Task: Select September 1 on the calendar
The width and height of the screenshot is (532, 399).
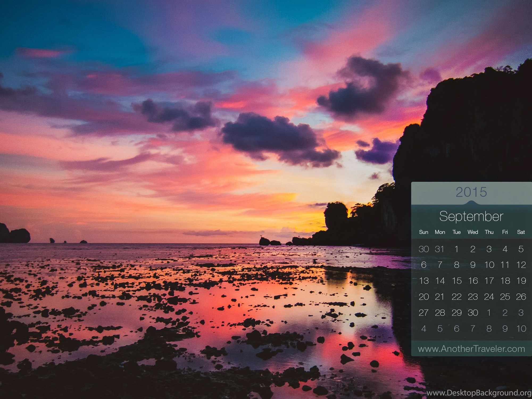Action: coord(456,249)
